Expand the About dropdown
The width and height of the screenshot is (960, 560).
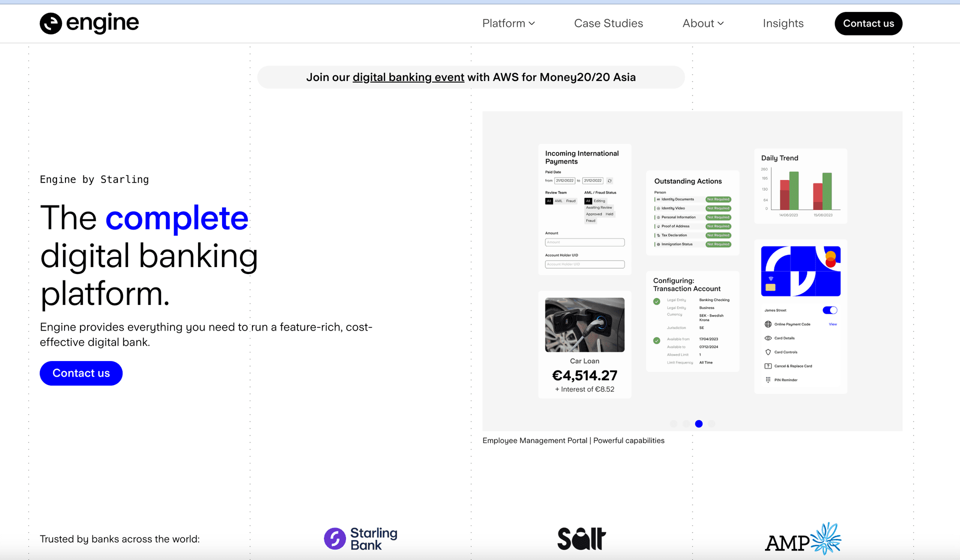(703, 23)
